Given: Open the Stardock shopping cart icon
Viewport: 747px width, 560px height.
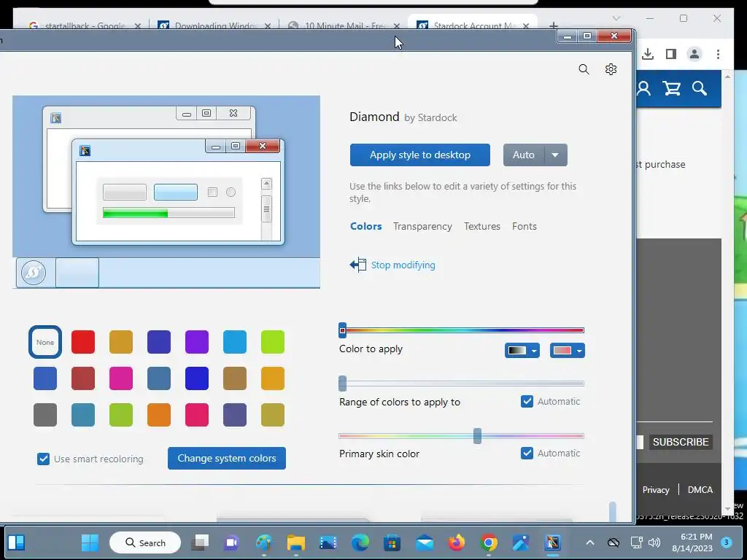Looking at the screenshot, I should click(672, 88).
